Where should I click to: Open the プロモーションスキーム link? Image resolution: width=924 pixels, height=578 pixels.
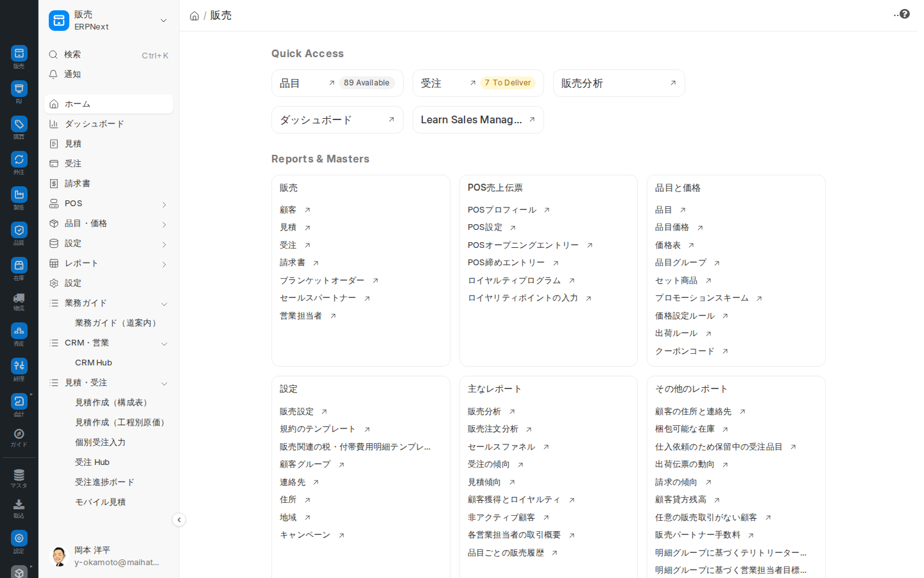click(x=701, y=298)
